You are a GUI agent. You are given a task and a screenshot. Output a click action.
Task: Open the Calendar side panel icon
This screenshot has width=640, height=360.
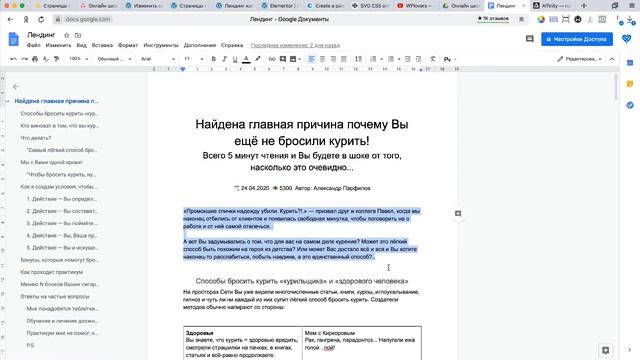(x=630, y=63)
